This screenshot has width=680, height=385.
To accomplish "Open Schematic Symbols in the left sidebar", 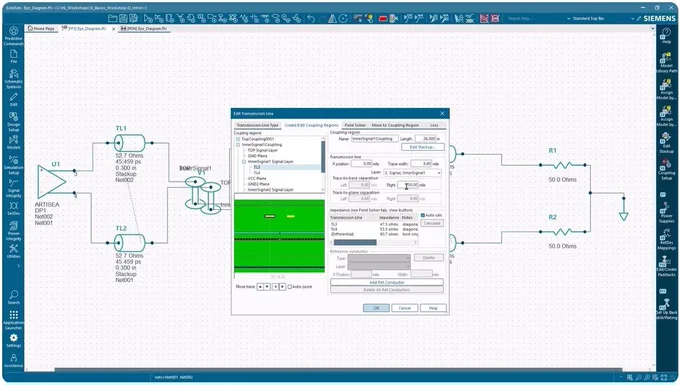I will click(x=13, y=78).
